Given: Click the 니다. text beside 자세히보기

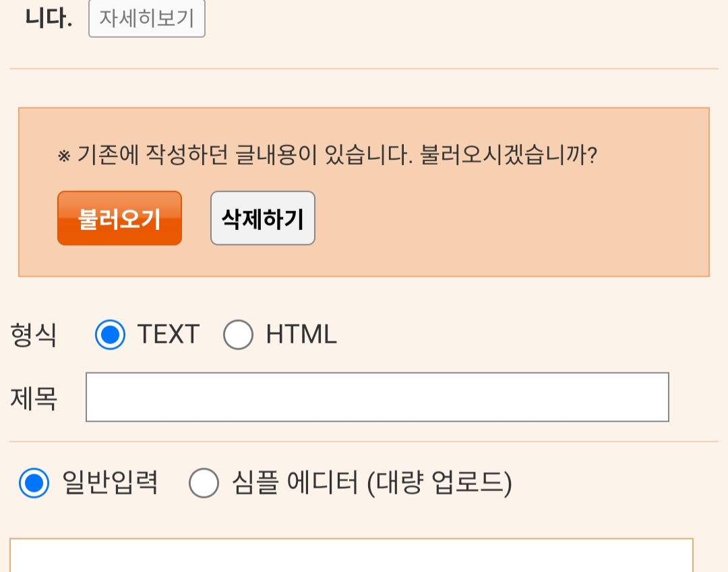Looking at the screenshot, I should (x=49, y=18).
